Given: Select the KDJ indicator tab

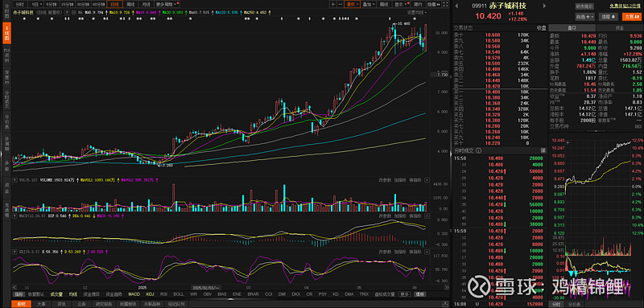Looking at the screenshot, I should click(x=151, y=294).
